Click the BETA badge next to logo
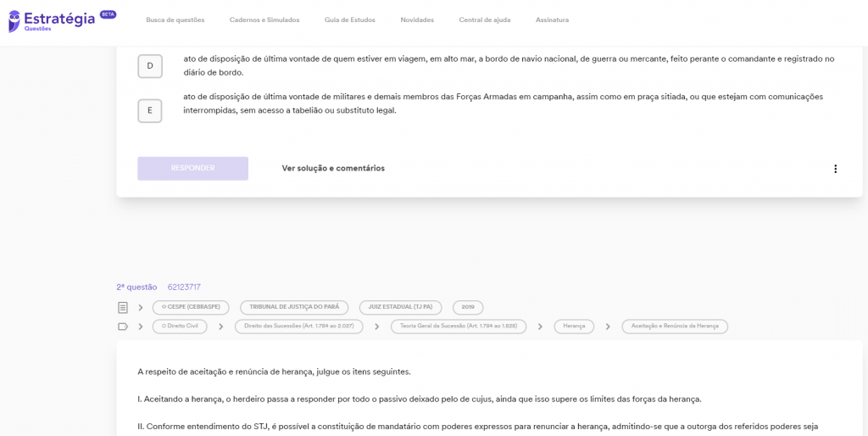 (x=108, y=14)
